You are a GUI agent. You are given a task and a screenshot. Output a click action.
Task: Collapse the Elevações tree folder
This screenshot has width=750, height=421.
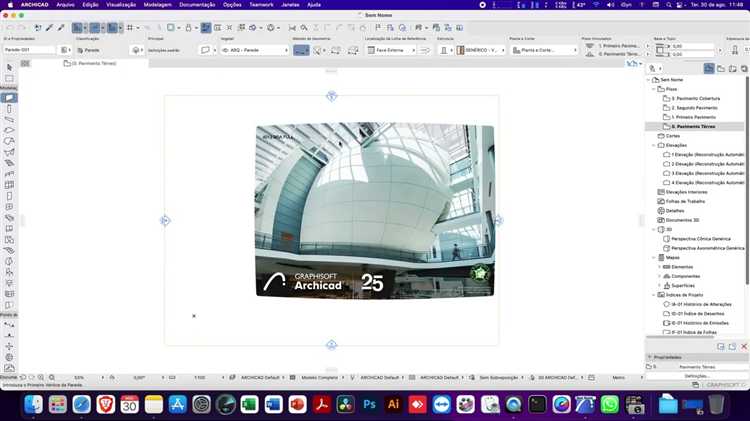pyautogui.click(x=653, y=145)
